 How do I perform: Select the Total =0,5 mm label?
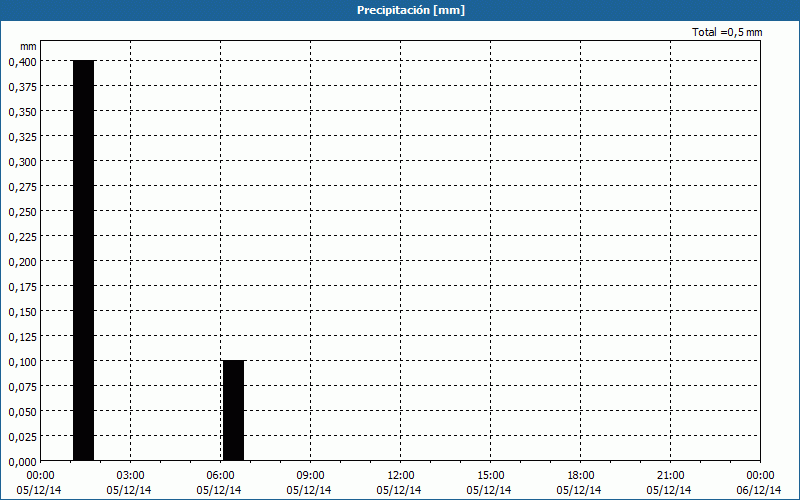click(727, 32)
